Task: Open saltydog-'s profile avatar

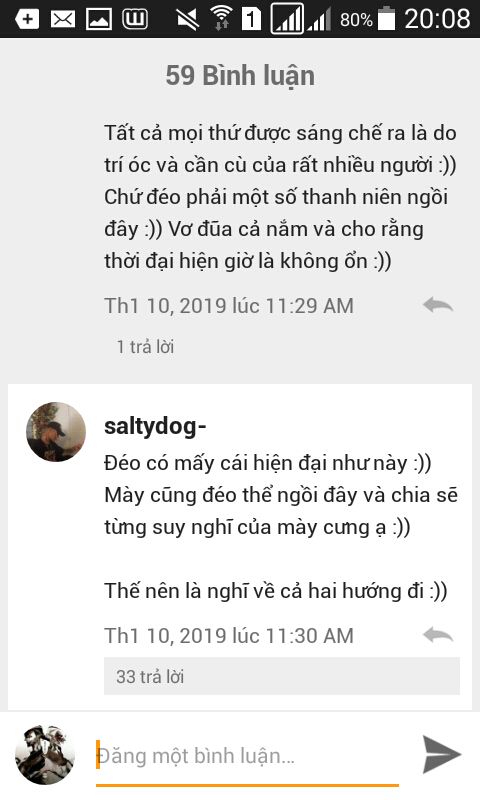Action: [x=56, y=432]
